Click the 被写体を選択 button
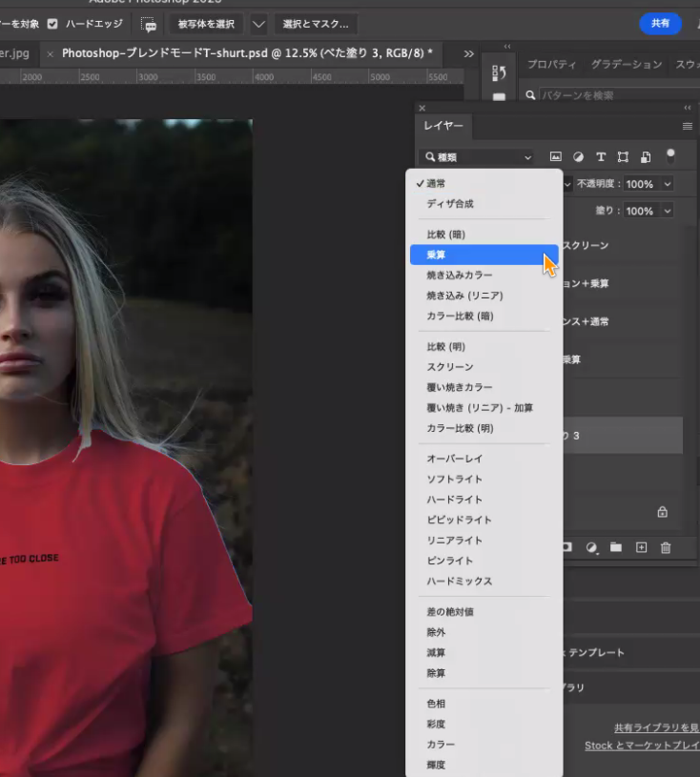The width and height of the screenshot is (700, 777). [x=206, y=24]
